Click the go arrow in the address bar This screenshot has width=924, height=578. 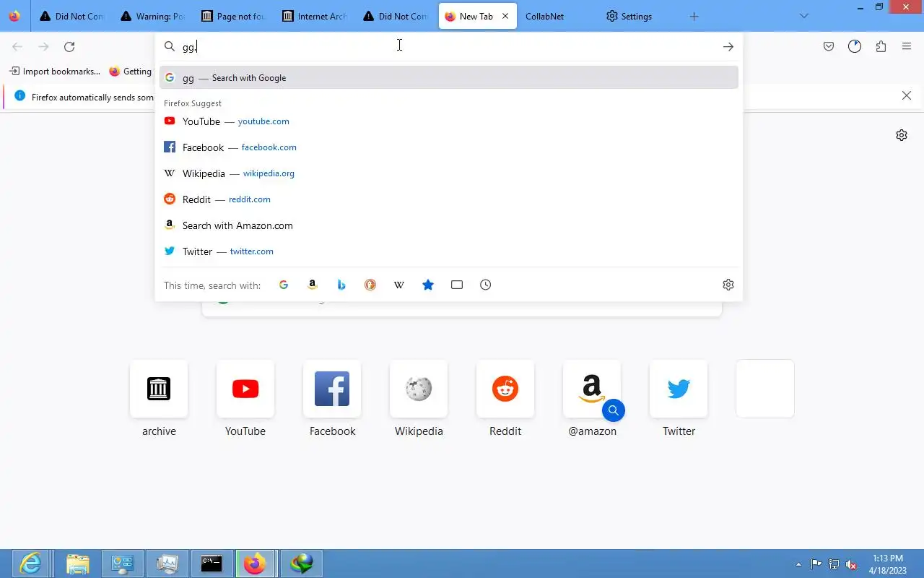[x=728, y=47]
